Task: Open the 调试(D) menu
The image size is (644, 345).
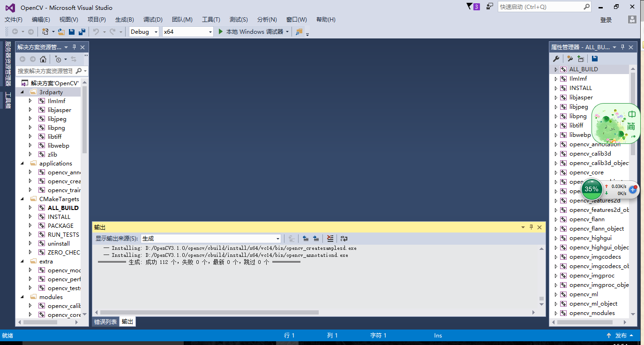Action: pyautogui.click(x=153, y=19)
